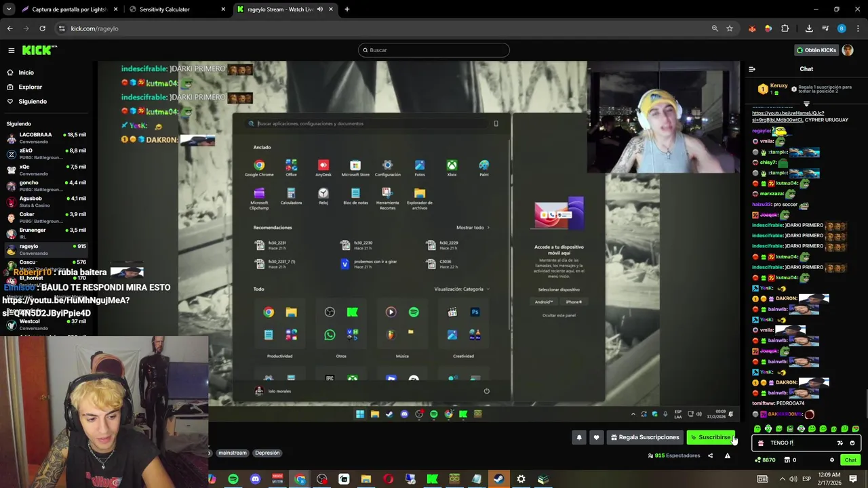Pick the last quick emote with heart eyes
Screen dimensions: 868x488
tap(855, 429)
